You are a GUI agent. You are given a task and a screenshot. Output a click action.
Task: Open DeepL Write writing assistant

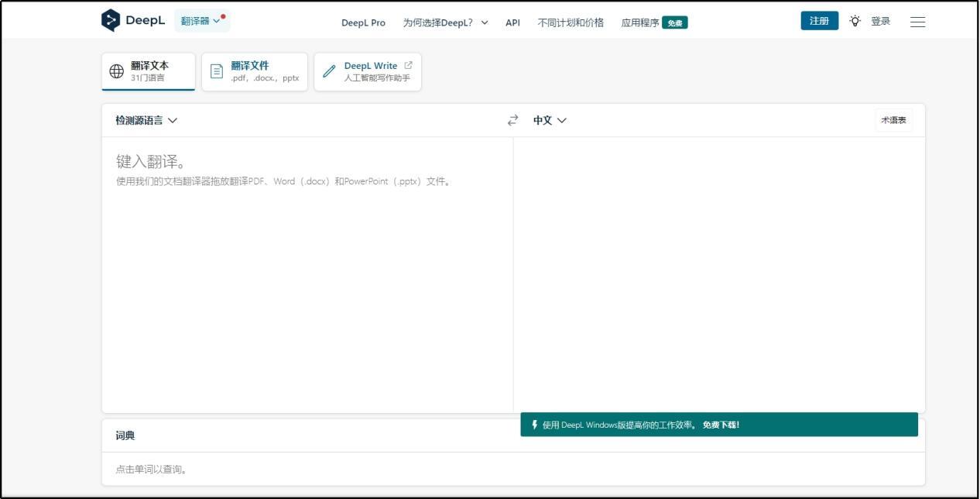pyautogui.click(x=368, y=71)
